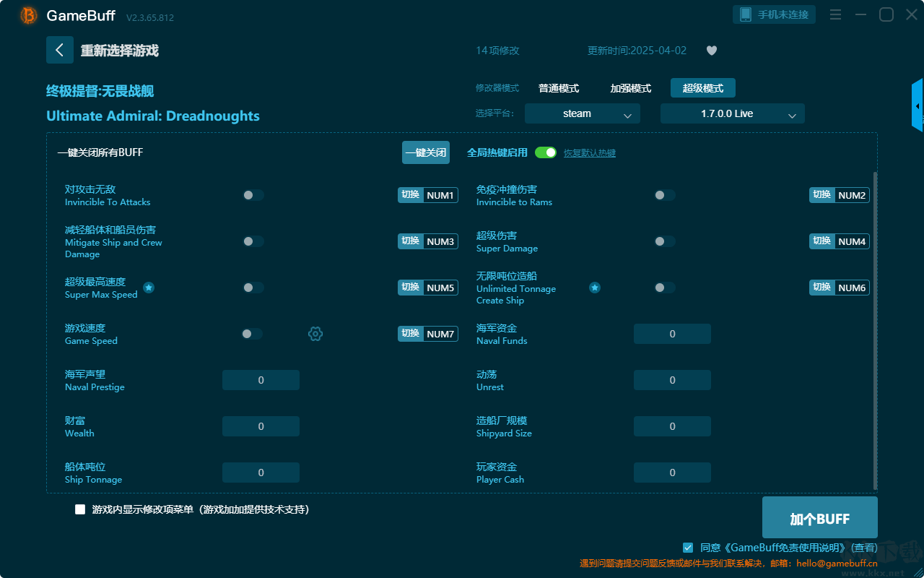Viewport: 924px width, 578px height.
Task: Click the 加个BUFF button
Action: pyautogui.click(x=820, y=518)
